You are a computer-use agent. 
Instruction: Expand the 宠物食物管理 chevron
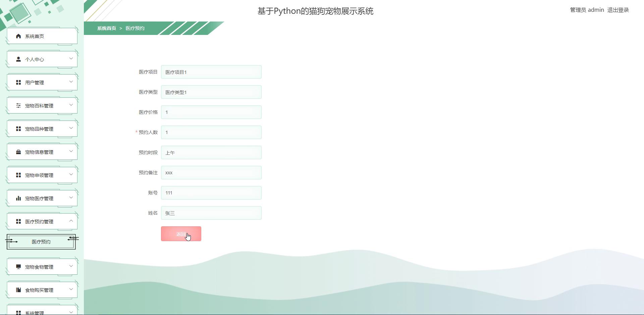click(71, 266)
